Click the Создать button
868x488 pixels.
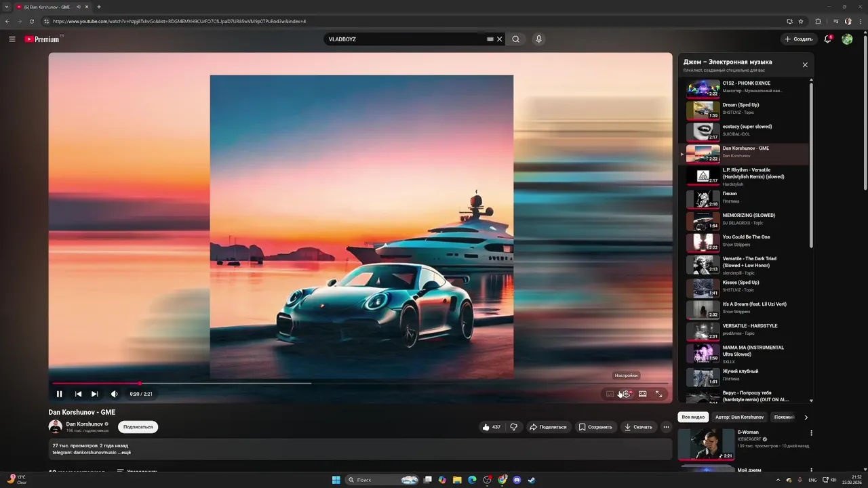(799, 39)
